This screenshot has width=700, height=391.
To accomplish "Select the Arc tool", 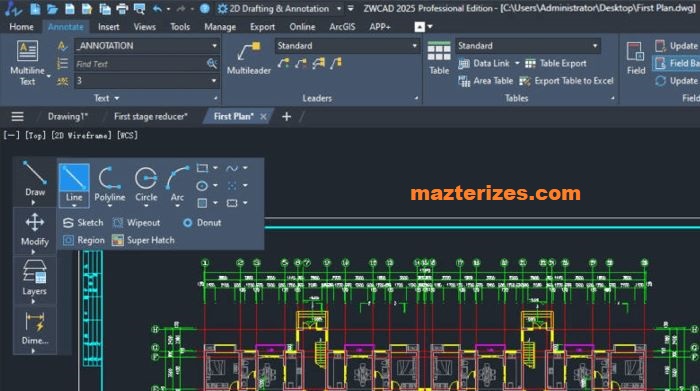I will [x=177, y=185].
